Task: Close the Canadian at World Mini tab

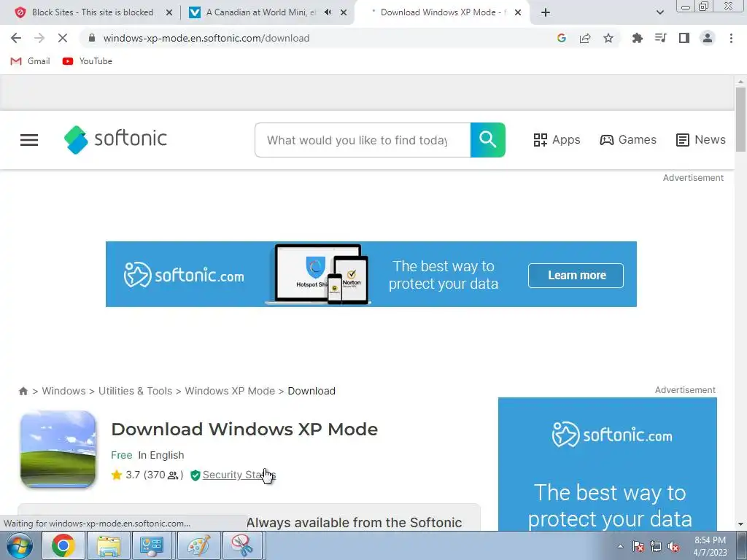Action: pyautogui.click(x=344, y=13)
